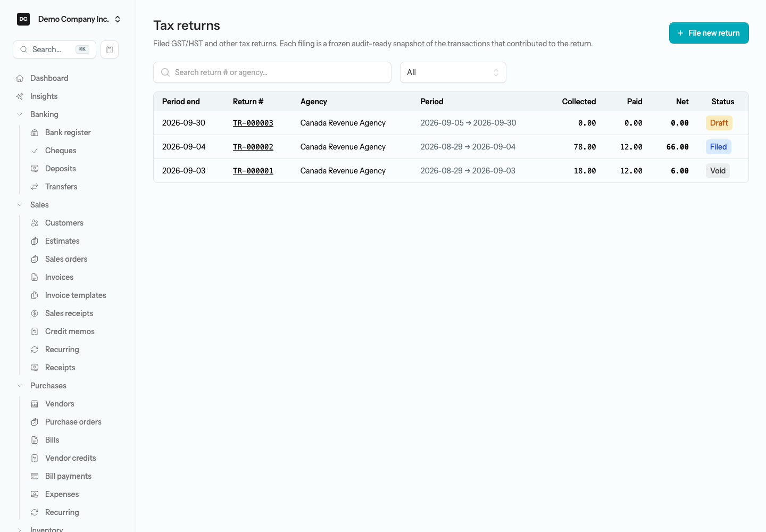Open the Demo Company Inc. switcher
Image resolution: width=766 pixels, height=532 pixels.
[x=69, y=19]
